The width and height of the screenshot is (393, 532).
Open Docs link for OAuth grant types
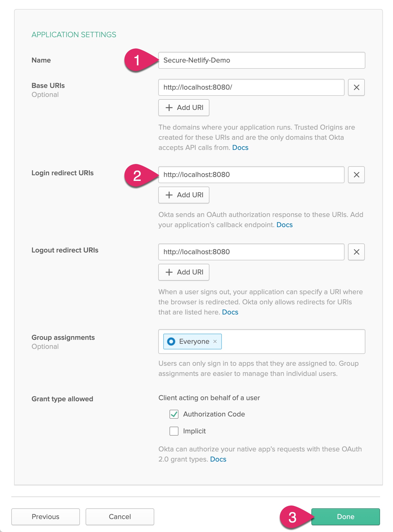pyautogui.click(x=218, y=459)
